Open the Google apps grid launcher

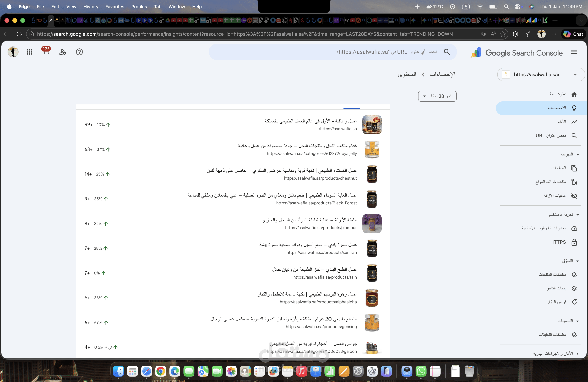(x=30, y=52)
